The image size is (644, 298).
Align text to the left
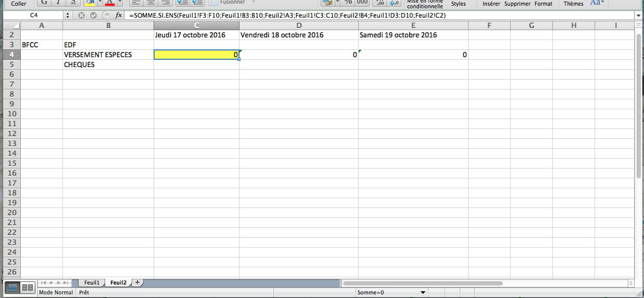pos(136,3)
